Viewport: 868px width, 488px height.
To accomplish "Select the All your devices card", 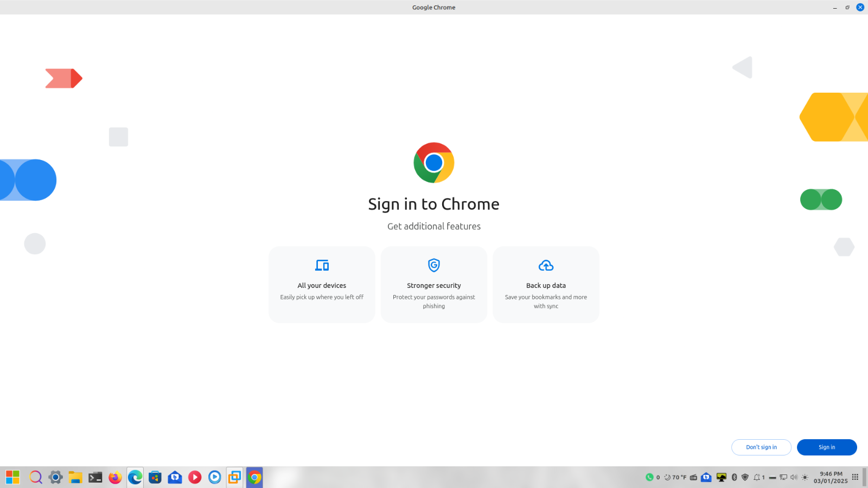I will point(322,285).
